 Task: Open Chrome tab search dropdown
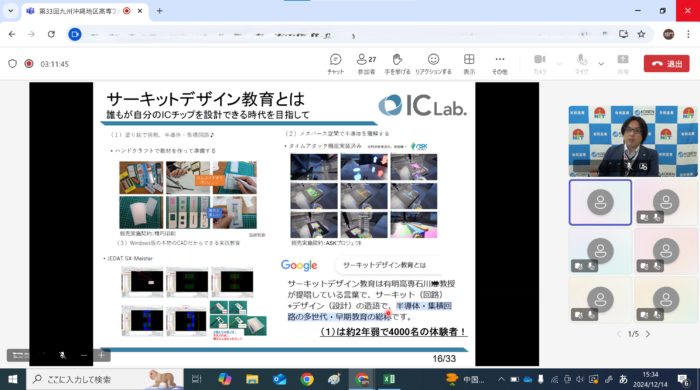click(10, 11)
